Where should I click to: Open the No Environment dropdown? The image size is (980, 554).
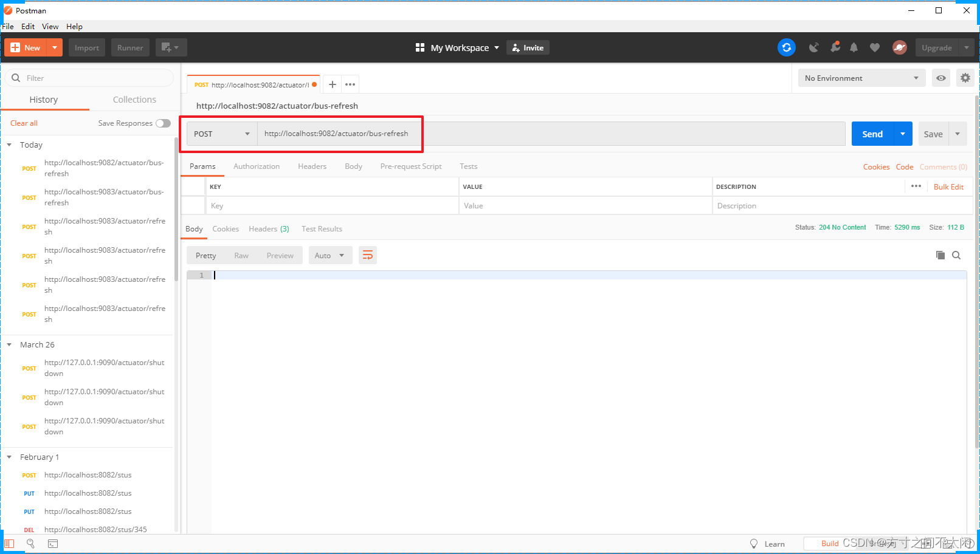click(x=861, y=78)
